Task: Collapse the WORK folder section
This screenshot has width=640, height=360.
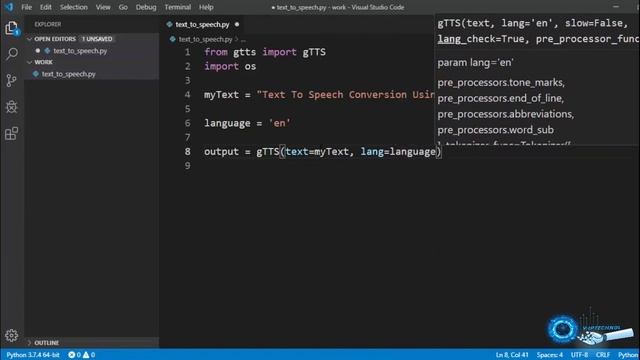Action: [x=29, y=62]
